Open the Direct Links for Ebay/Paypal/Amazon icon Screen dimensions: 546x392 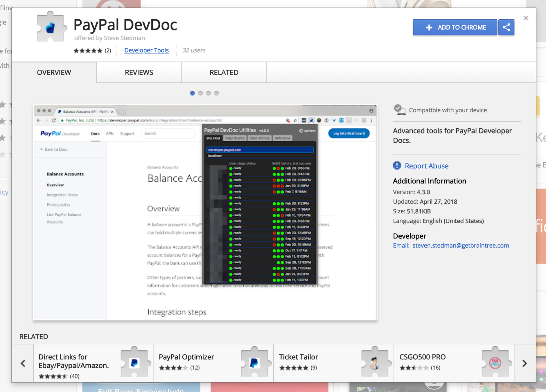tap(134, 363)
